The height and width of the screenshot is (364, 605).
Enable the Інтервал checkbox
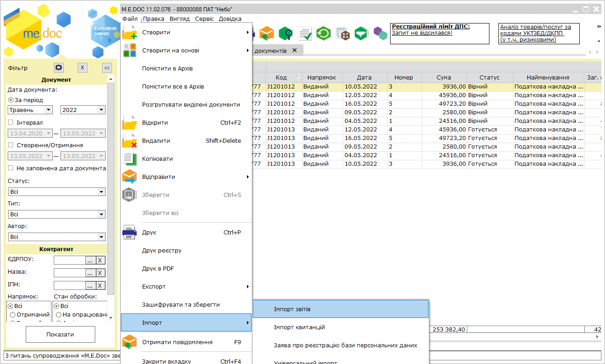pyautogui.click(x=11, y=122)
